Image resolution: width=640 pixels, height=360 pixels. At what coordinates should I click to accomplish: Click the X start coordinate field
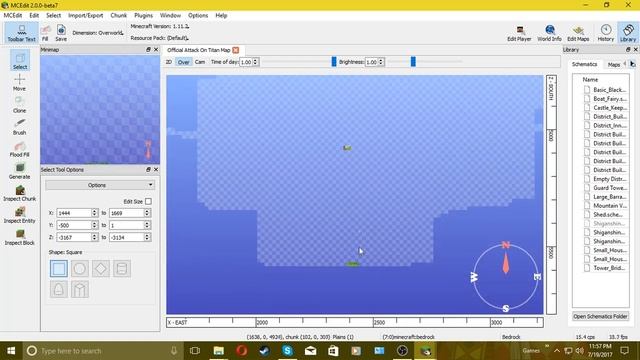click(74, 213)
